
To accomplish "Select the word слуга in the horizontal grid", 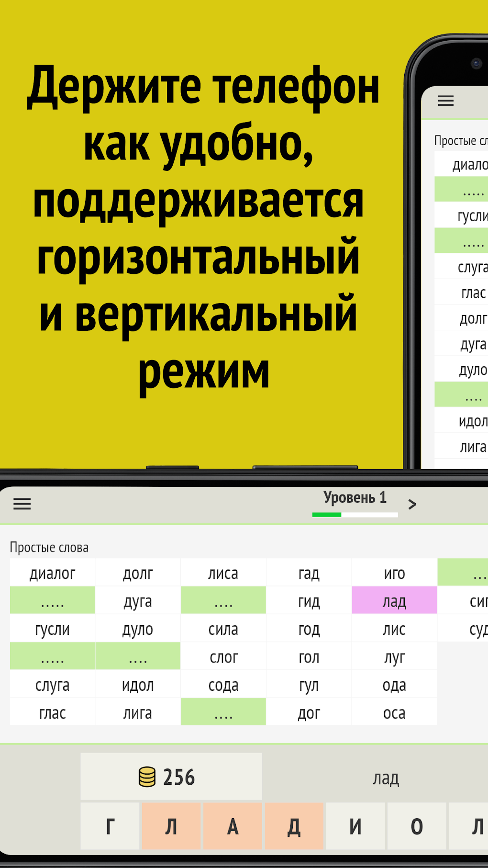I will pos(53,684).
